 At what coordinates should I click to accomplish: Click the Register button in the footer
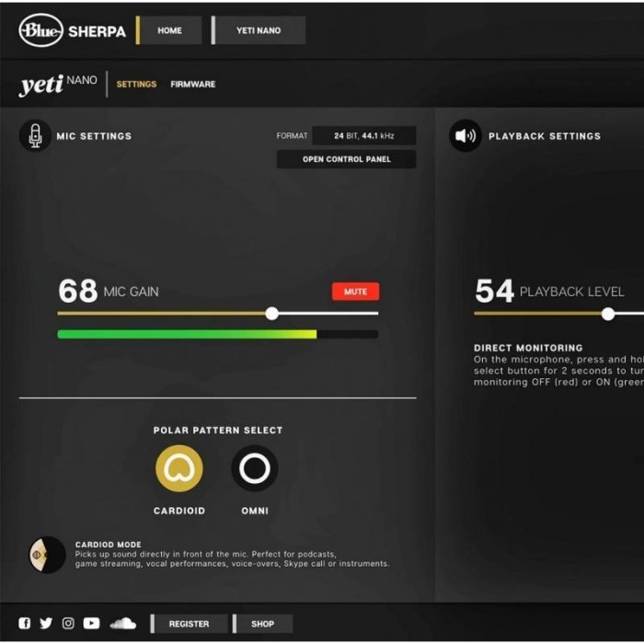[x=189, y=623]
